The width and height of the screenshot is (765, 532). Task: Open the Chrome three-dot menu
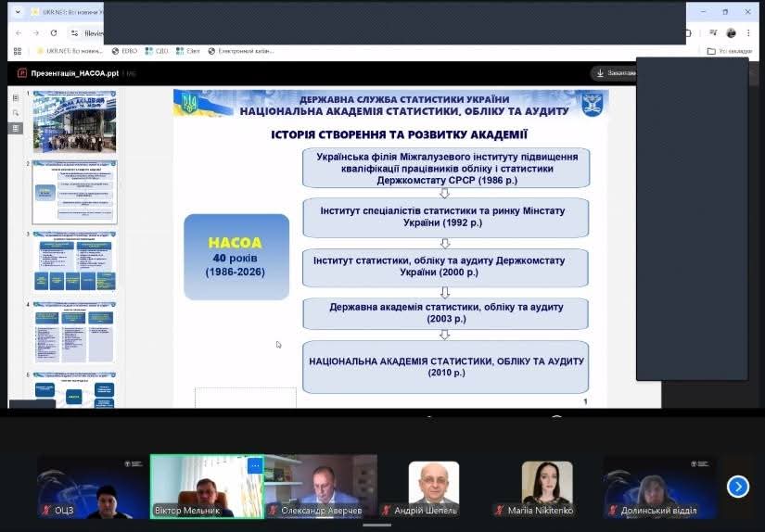pyautogui.click(x=748, y=32)
